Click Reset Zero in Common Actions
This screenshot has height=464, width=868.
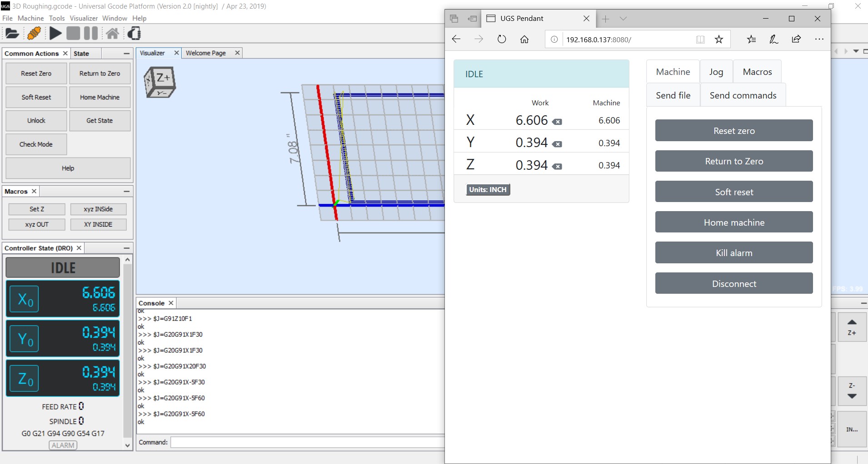pyautogui.click(x=36, y=74)
